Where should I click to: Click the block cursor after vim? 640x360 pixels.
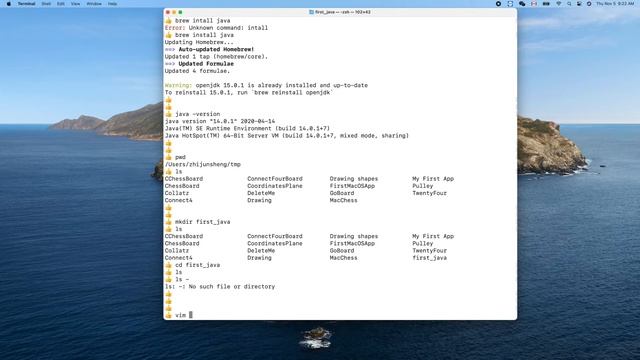click(x=191, y=315)
